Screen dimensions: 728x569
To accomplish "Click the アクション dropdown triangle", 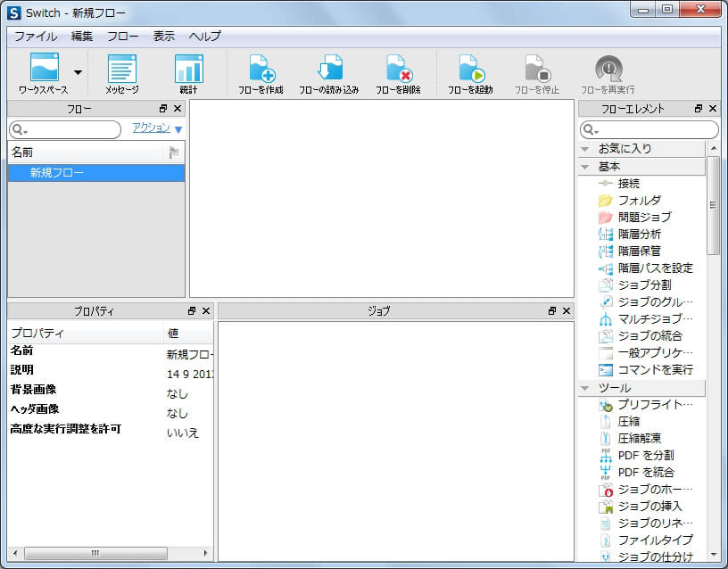I will (x=178, y=129).
